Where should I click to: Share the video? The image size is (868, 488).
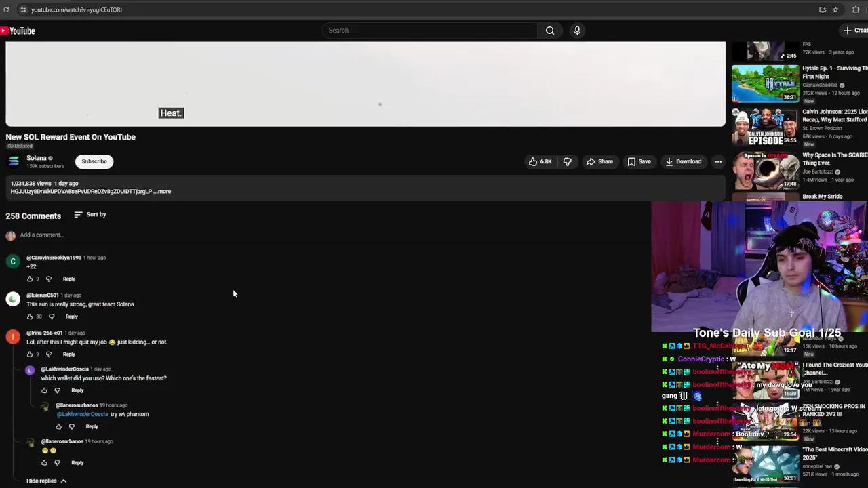click(x=599, y=161)
